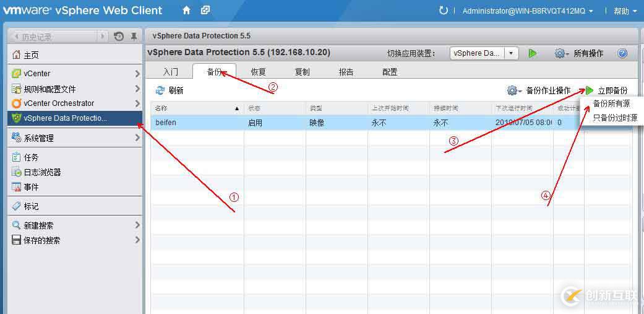
Task: Click the vCenter Orchestrator orange icon
Action: pos(16,103)
